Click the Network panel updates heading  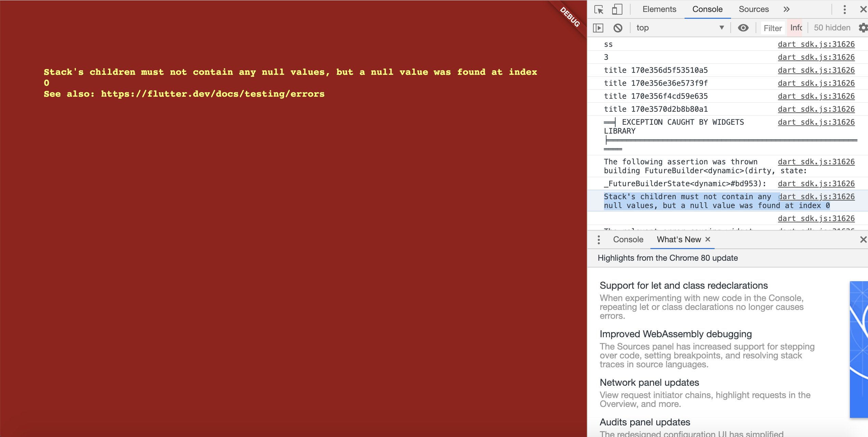tap(649, 383)
